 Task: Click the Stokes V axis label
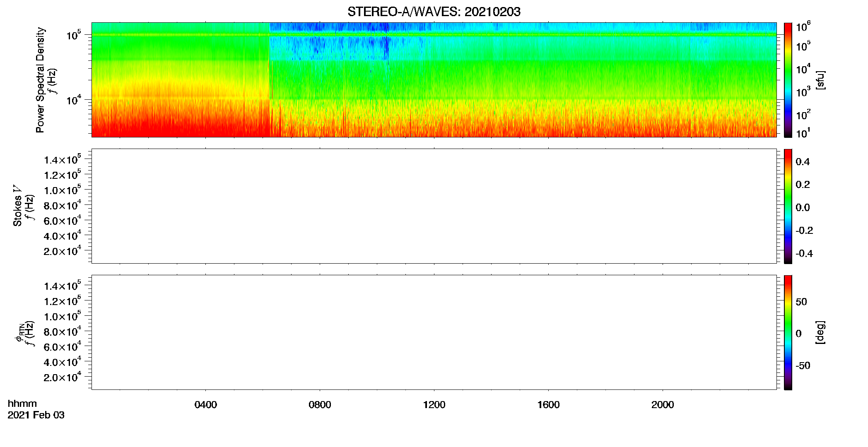17,206
